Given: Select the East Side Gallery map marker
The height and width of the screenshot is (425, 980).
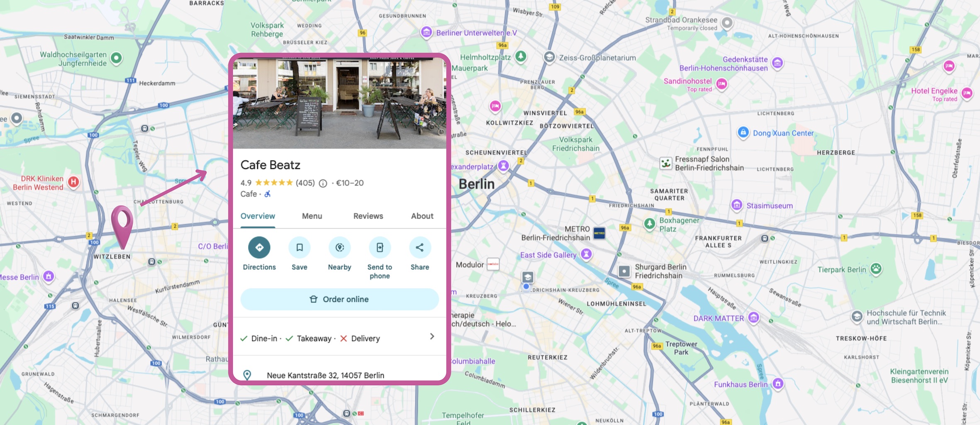Looking at the screenshot, I should click(586, 254).
